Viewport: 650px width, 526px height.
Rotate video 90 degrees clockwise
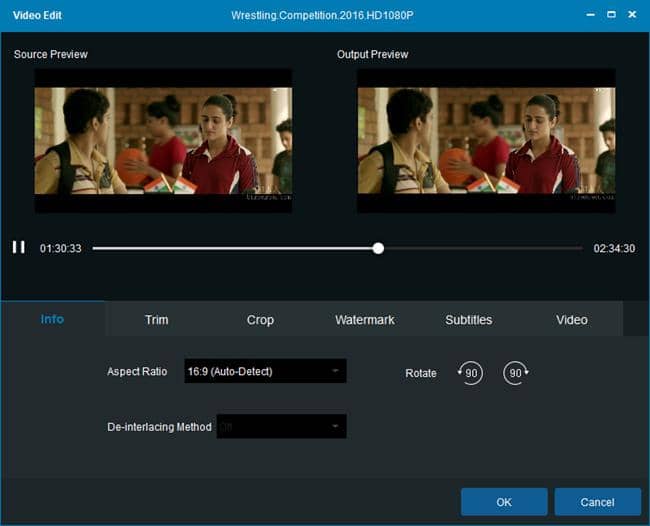click(x=516, y=373)
